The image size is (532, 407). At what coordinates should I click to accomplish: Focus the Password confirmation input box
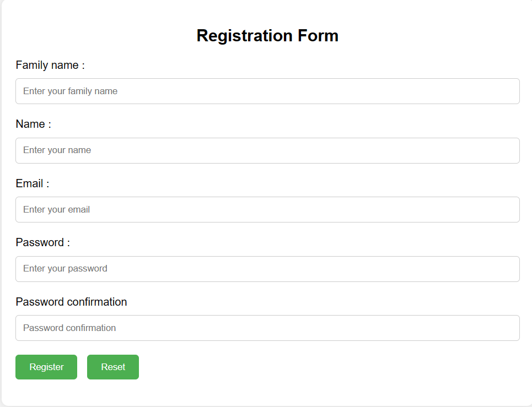[x=267, y=328]
